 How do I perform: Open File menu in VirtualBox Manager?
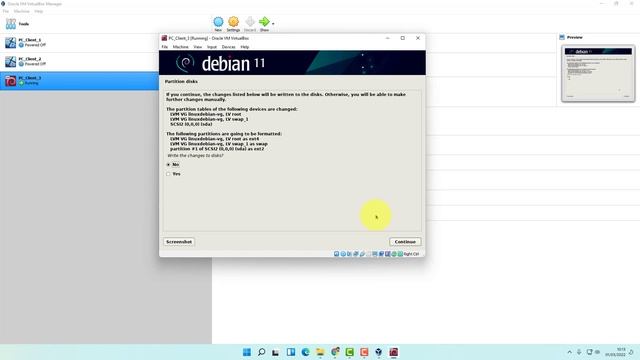pos(5,11)
